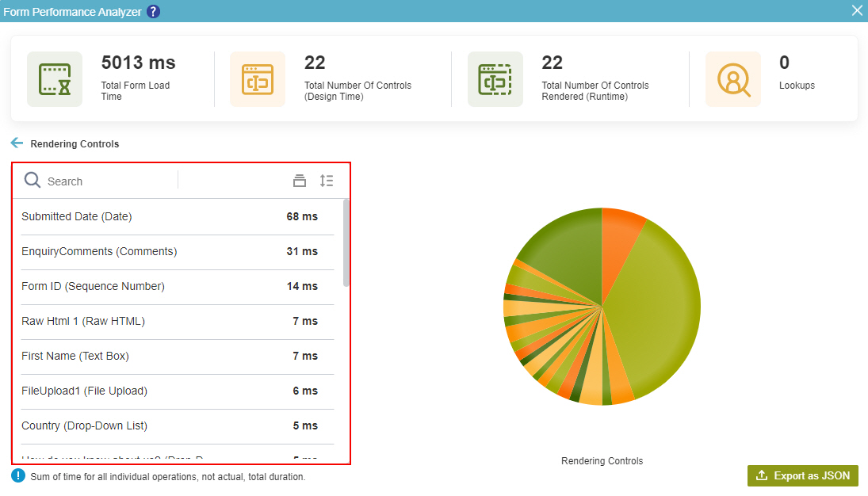Click the 6 ms value for FileUpload1
The height and width of the screenshot is (496, 868).
tap(305, 391)
